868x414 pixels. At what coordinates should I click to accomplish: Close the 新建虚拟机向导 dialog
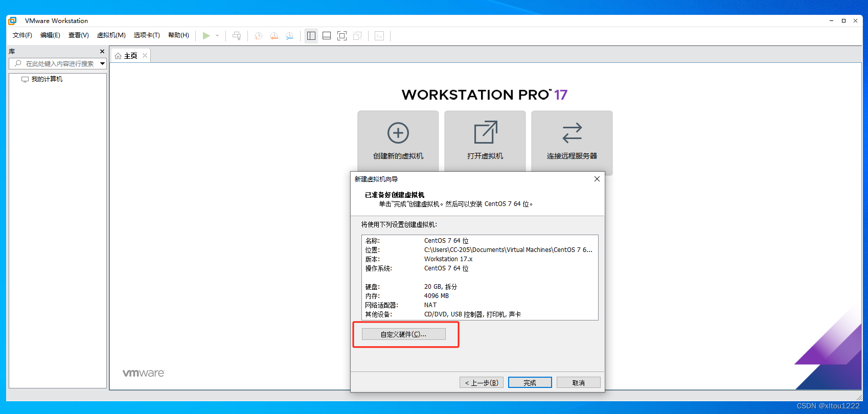pos(597,179)
